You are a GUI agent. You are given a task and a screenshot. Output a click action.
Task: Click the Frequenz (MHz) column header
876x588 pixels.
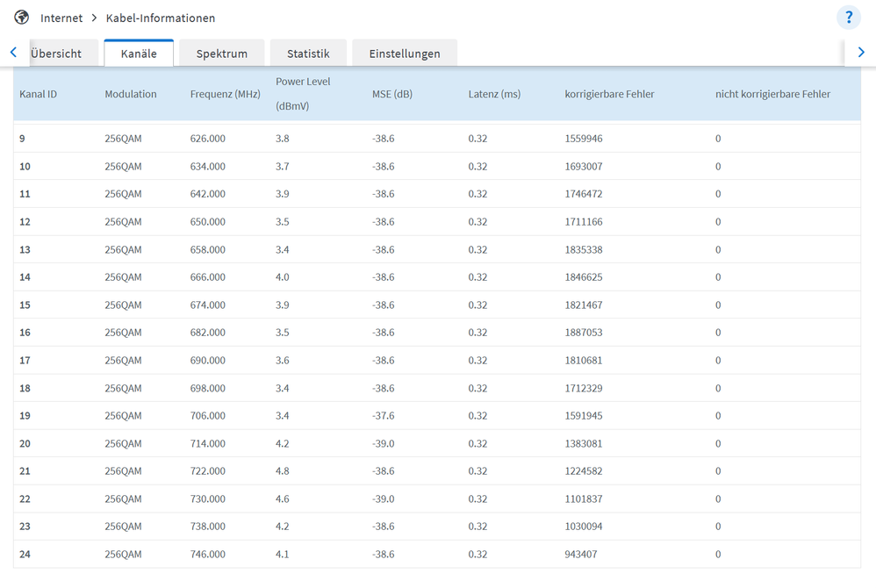225,94
